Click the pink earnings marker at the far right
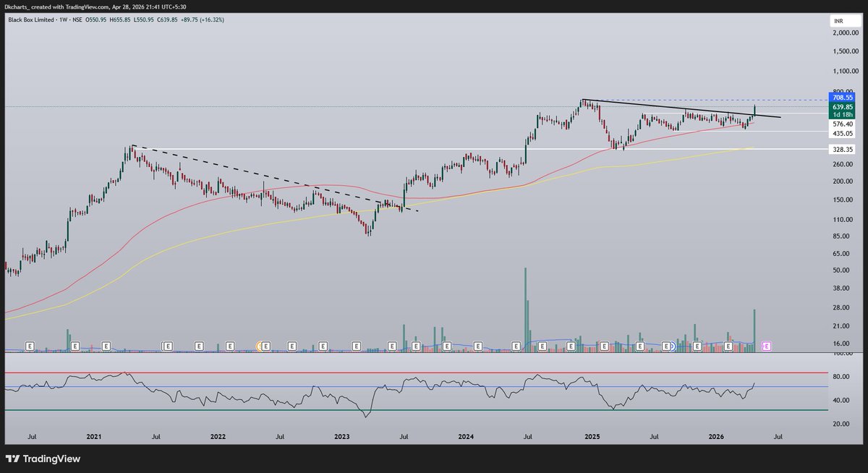 click(765, 346)
